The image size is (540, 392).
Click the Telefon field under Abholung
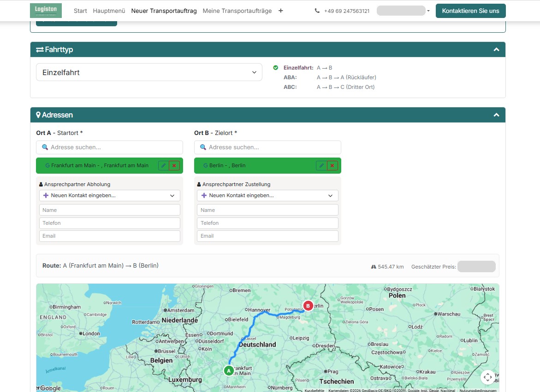click(x=109, y=223)
